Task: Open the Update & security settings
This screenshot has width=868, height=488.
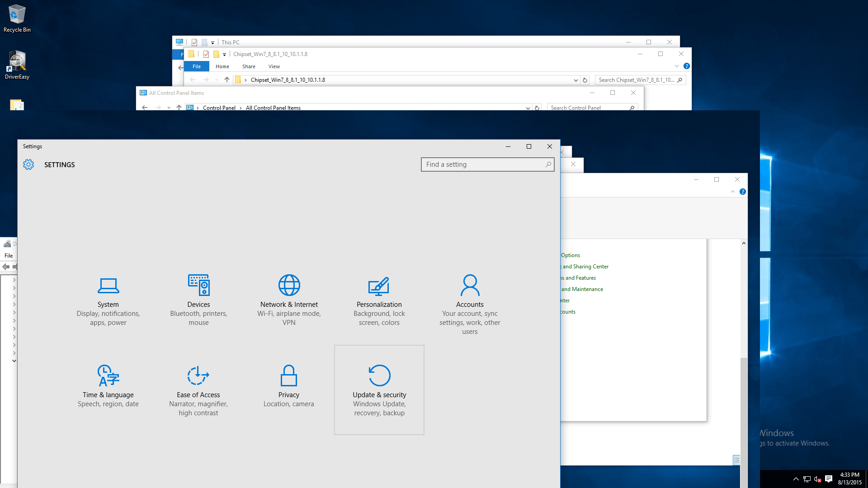Action: point(379,389)
